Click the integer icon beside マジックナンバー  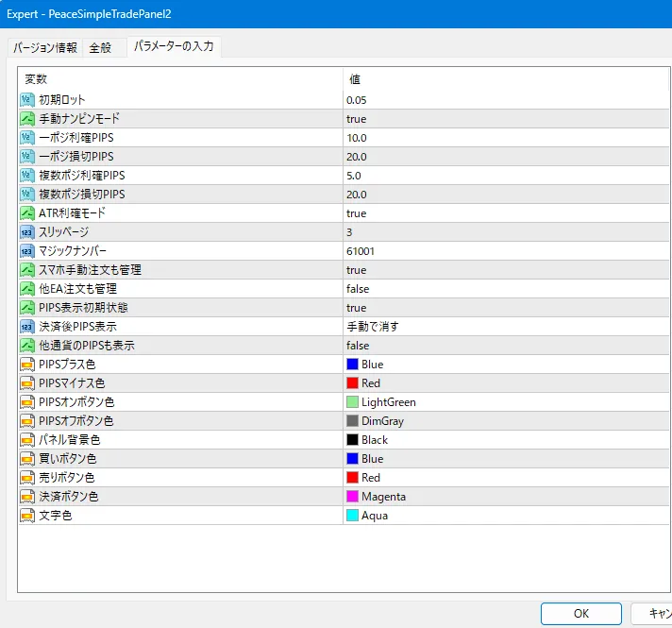(27, 251)
